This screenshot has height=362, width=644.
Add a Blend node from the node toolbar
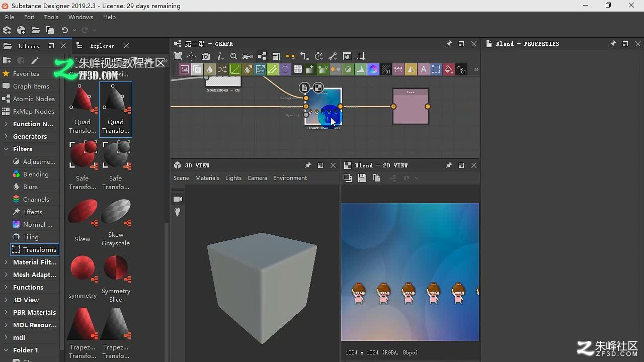coord(197,69)
